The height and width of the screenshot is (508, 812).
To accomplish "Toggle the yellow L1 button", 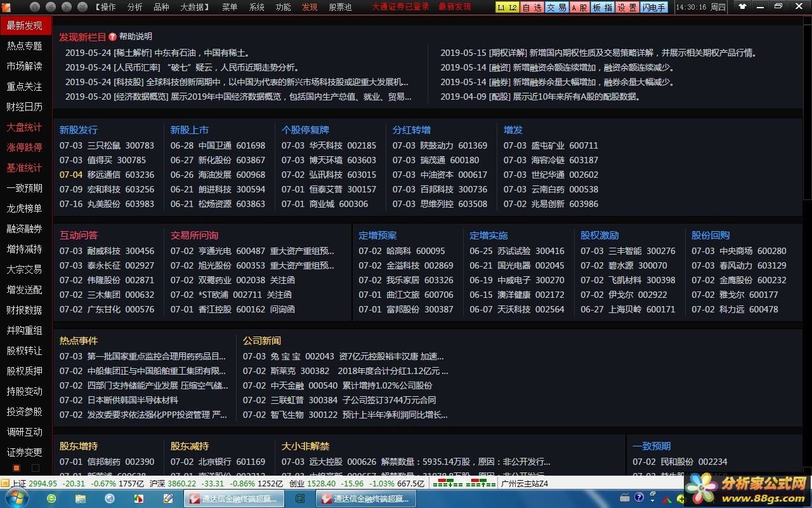I will point(501,8).
